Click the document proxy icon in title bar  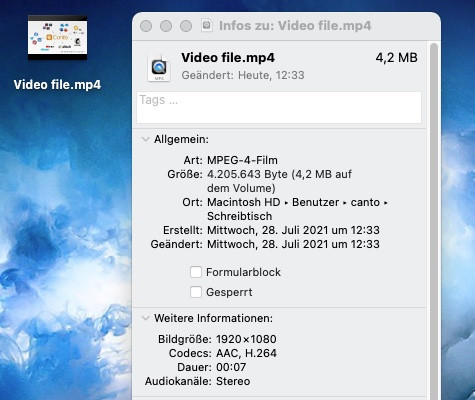tap(207, 26)
